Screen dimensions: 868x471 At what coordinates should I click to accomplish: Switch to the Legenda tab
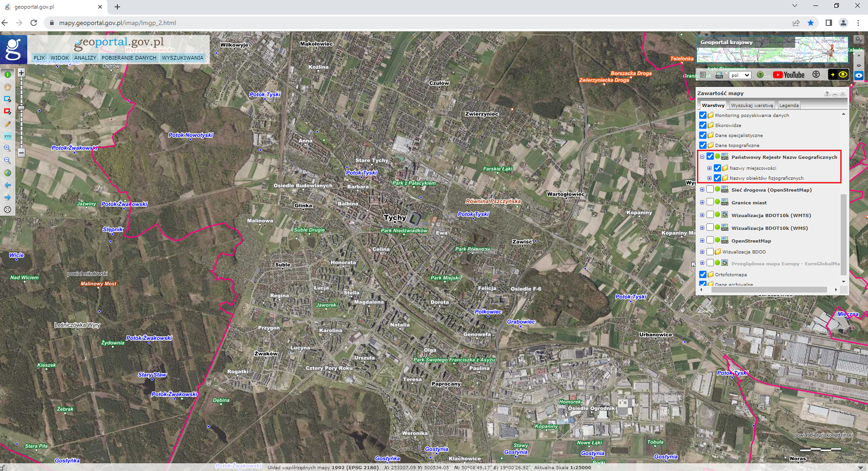tap(789, 105)
